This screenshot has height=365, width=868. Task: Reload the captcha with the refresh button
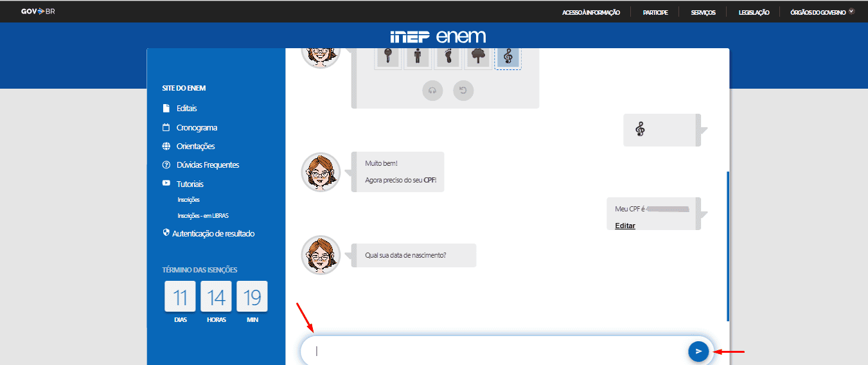(x=463, y=91)
